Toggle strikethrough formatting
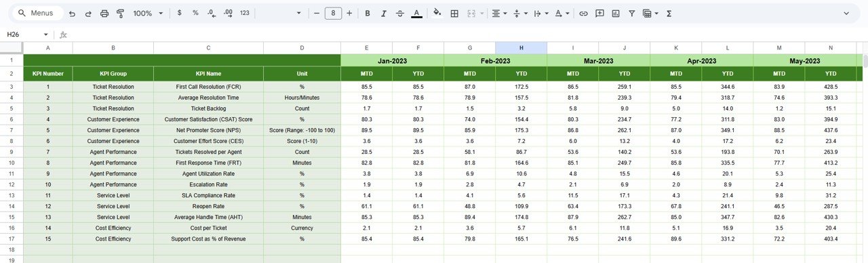The image size is (868, 263). (x=400, y=13)
